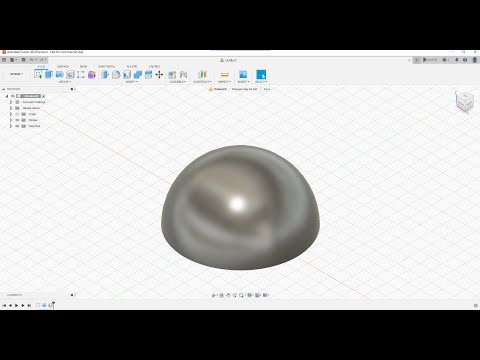The image size is (480, 360).
Task: Select the Fillet tool
Action: (116, 74)
